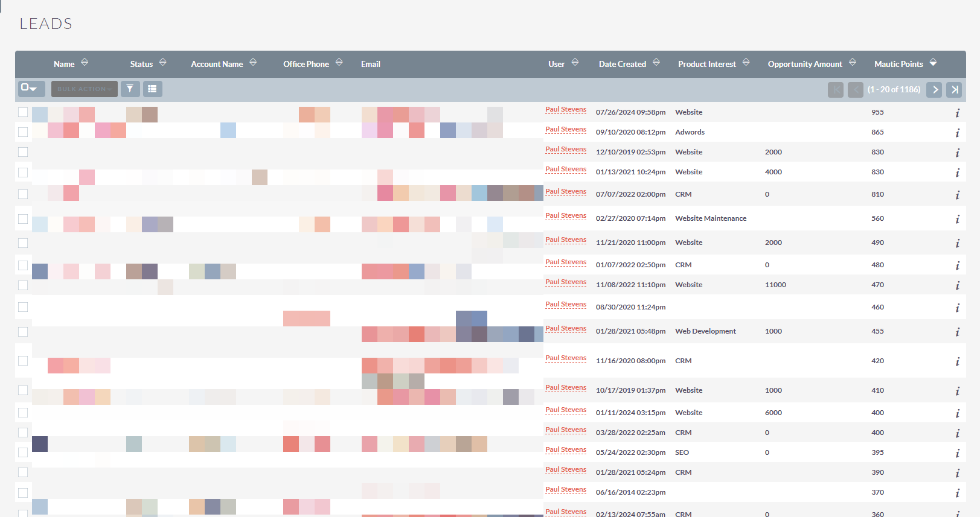Open info icon for 955 points lead
Viewport: 980px width, 517px height.
click(x=958, y=113)
